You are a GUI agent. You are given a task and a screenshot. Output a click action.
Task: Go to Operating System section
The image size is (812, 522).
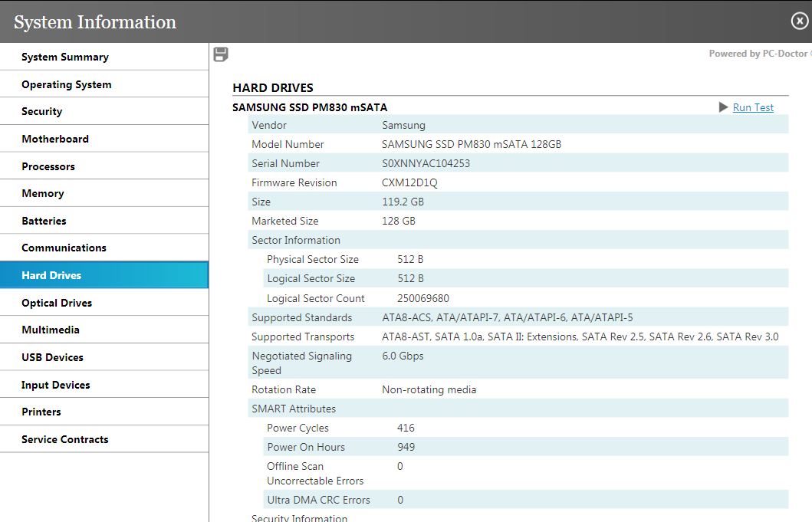pos(104,84)
